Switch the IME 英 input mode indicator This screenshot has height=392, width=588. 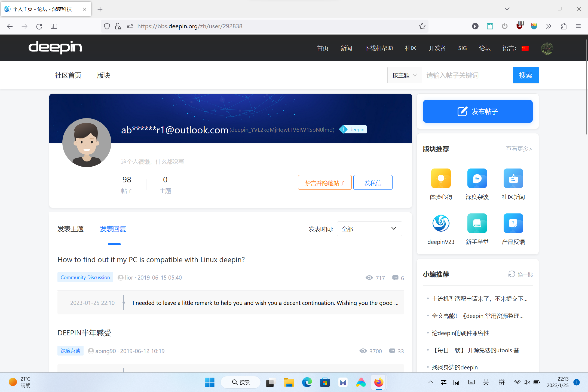(x=486, y=382)
